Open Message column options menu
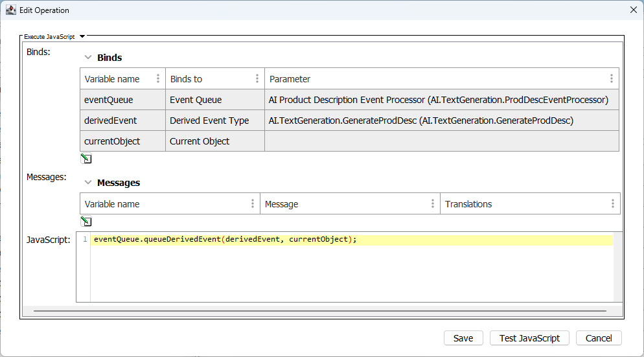Image resolution: width=644 pixels, height=357 pixels. (x=433, y=203)
